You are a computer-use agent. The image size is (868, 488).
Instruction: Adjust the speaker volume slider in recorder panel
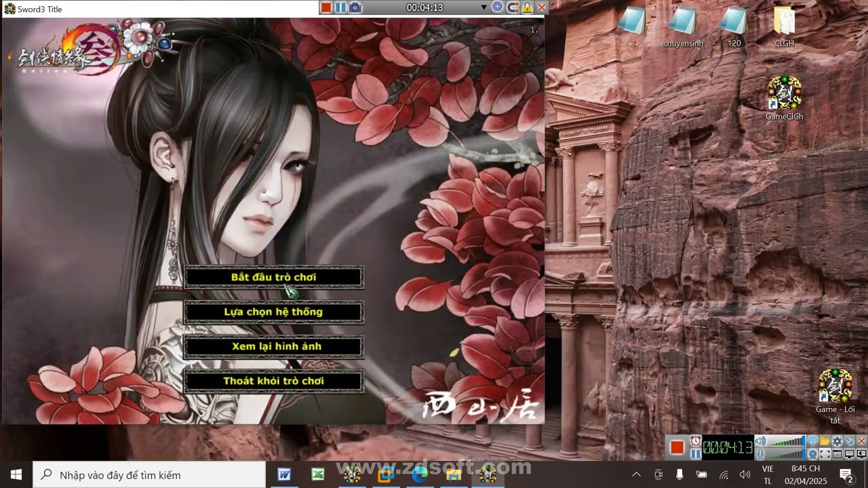coord(787,441)
